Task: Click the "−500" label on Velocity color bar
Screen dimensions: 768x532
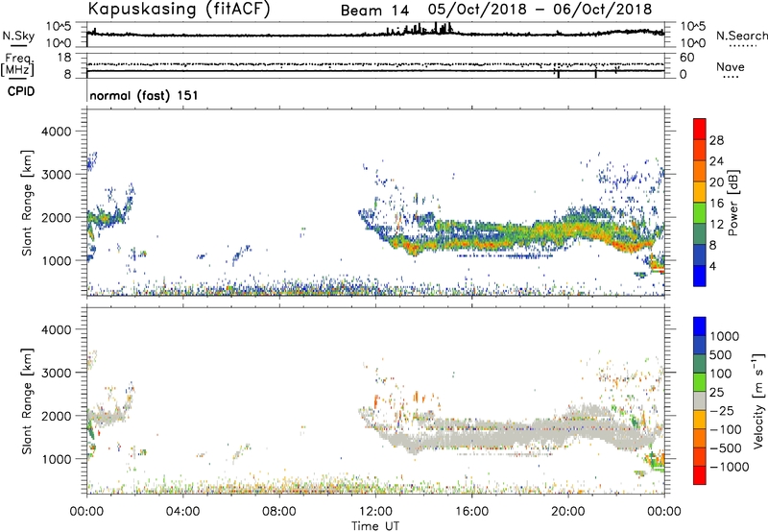Action: [725, 448]
